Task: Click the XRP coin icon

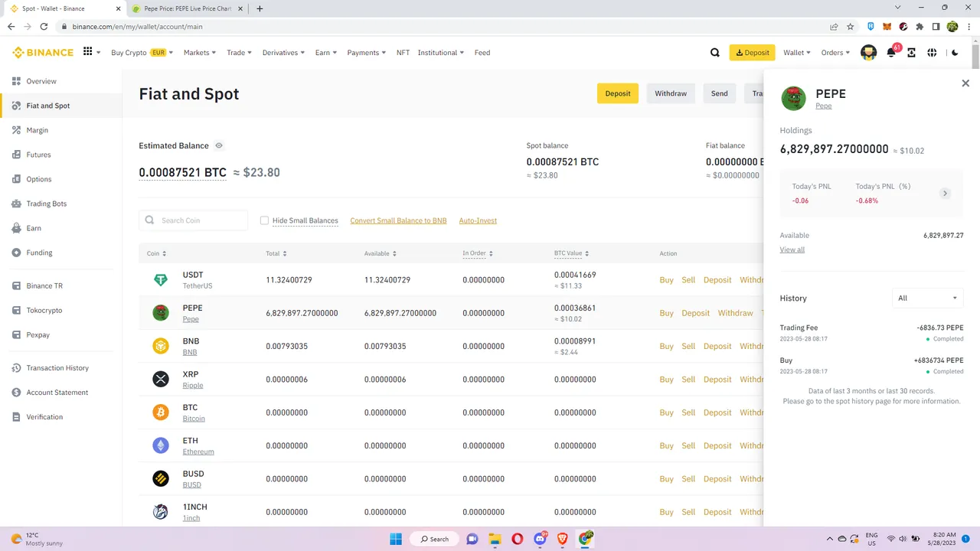Action: click(160, 380)
